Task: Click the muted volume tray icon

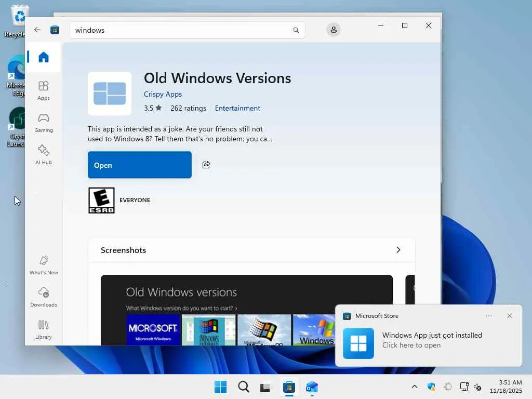Action: (x=477, y=387)
